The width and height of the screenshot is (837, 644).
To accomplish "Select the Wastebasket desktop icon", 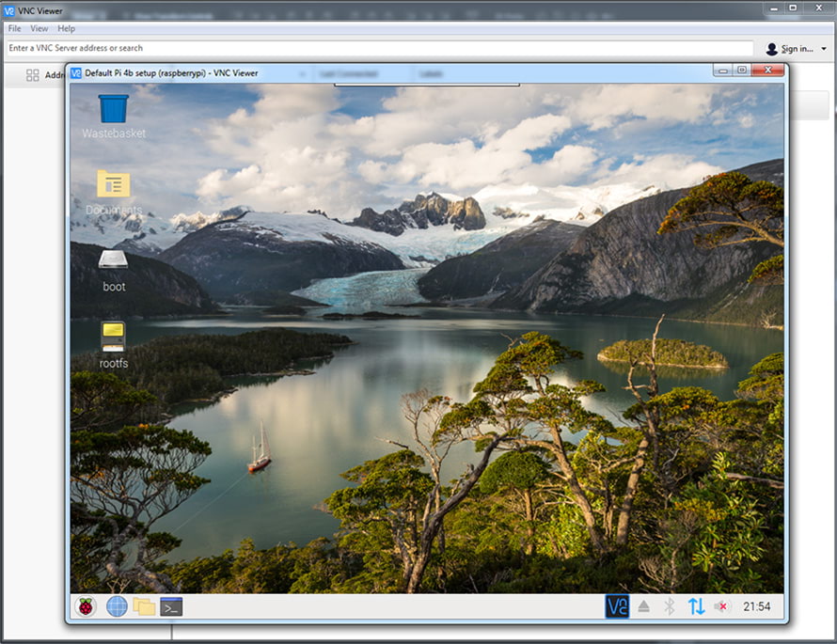I will point(113,109).
